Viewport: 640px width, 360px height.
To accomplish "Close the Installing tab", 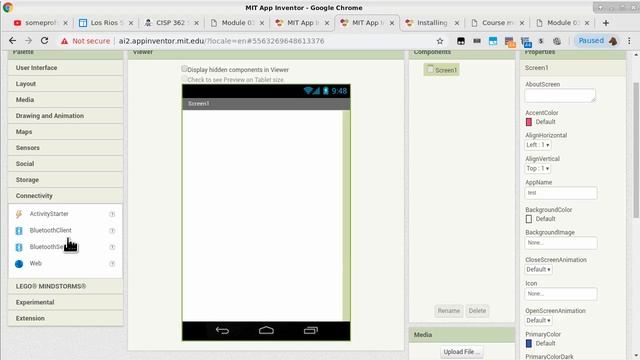I will click(x=457, y=23).
